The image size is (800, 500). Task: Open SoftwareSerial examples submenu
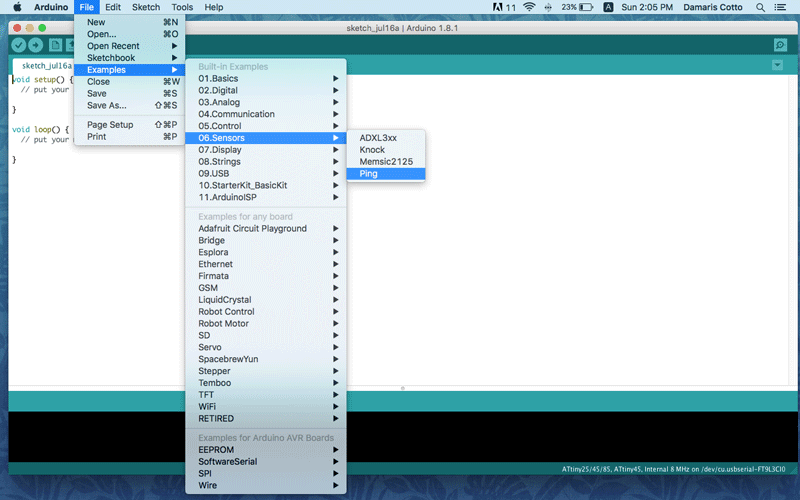[266, 461]
